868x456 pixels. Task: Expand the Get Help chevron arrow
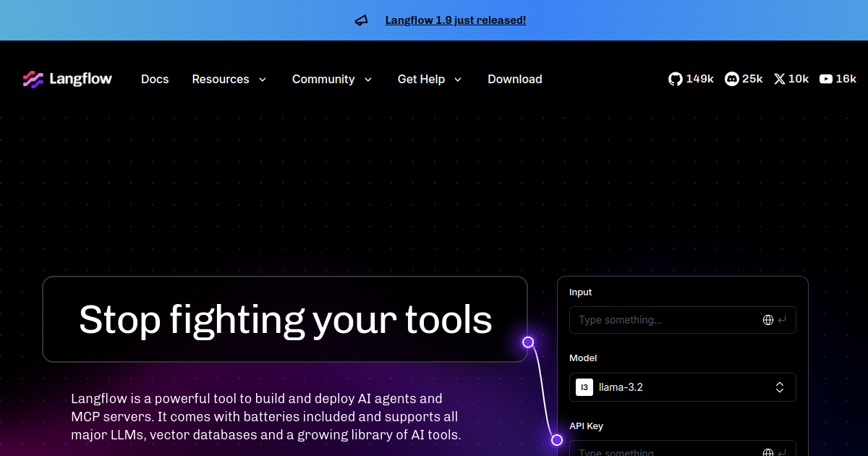[457, 80]
